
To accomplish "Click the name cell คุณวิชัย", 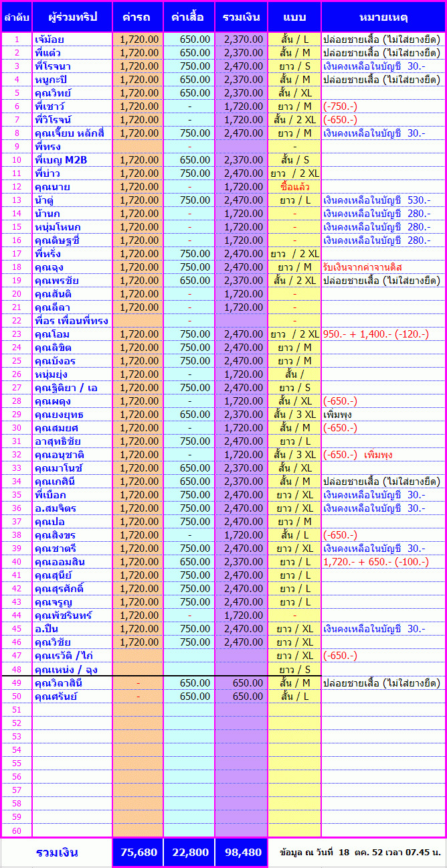I will [72, 642].
